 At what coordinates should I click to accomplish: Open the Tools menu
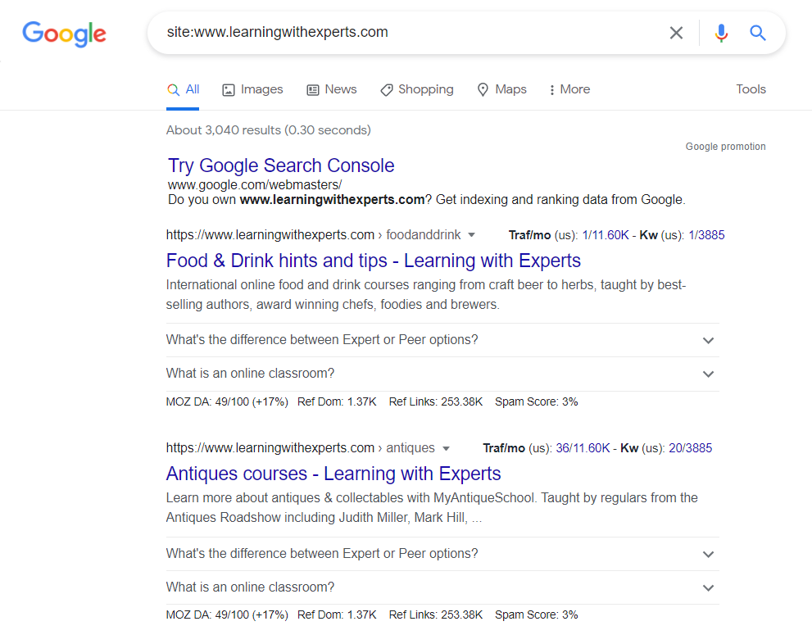[751, 89]
